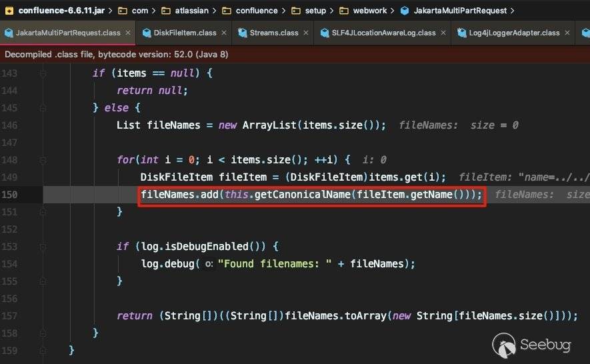Select the setup package breadcrumb
This screenshot has height=364, width=590.
point(315,11)
